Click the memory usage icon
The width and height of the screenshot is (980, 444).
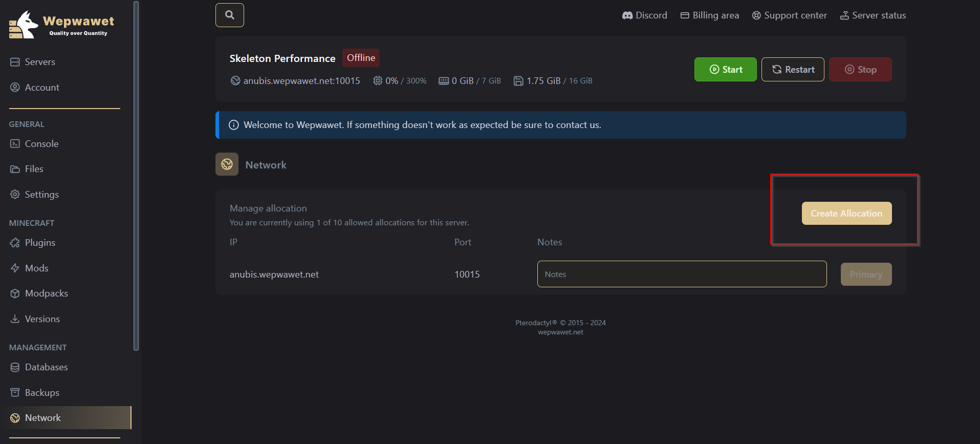pyautogui.click(x=444, y=81)
